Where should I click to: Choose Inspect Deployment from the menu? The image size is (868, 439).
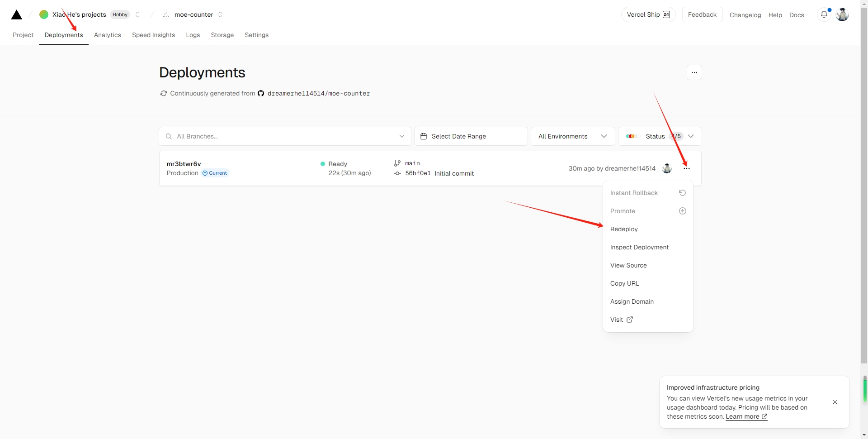[x=648, y=247]
